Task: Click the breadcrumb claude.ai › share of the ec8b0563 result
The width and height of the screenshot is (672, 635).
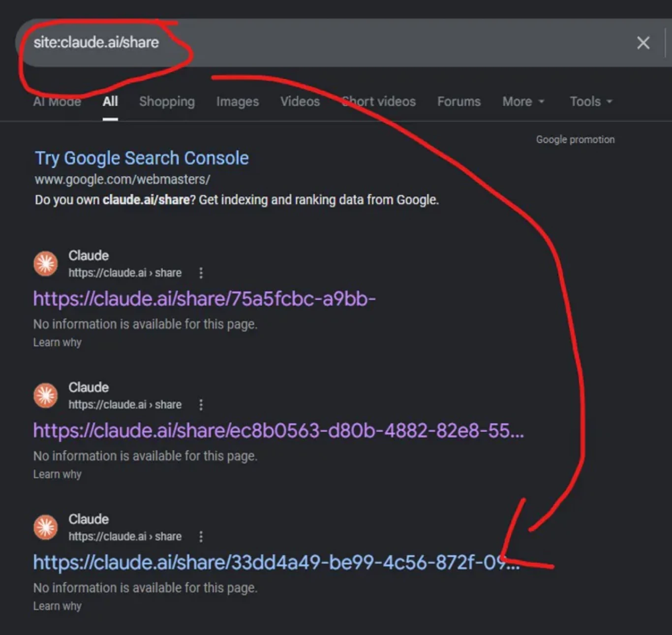Action: [x=125, y=405]
